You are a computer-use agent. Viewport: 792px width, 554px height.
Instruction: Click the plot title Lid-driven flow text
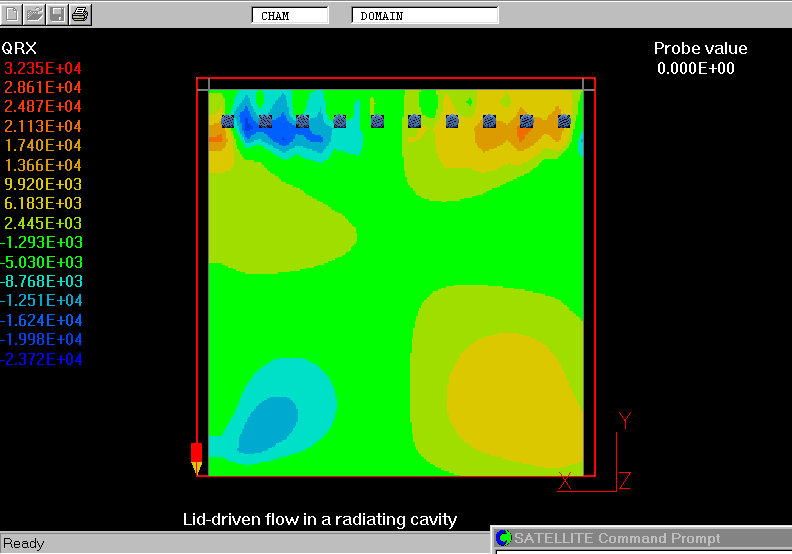[x=320, y=519]
